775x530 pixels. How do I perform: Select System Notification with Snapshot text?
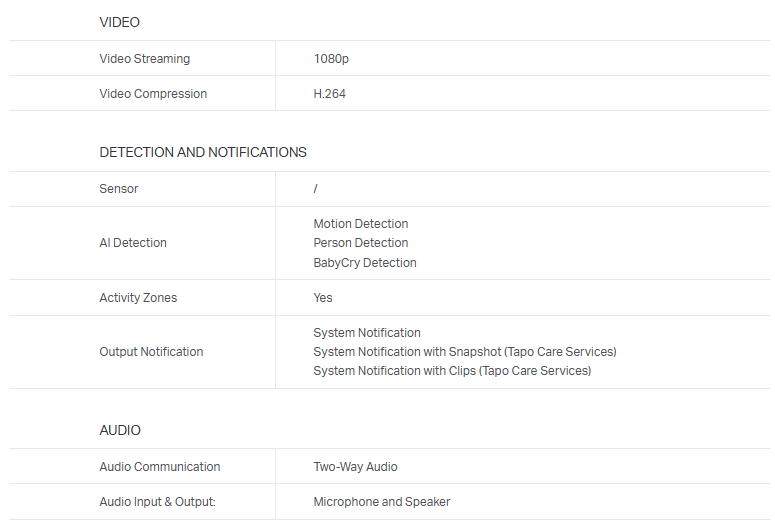465,352
